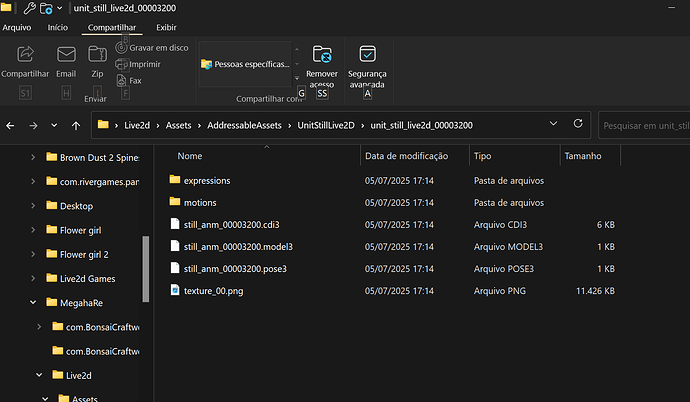The image size is (690, 402).
Task: Expand the share list gallery dropdown arrow
Action: [297, 78]
